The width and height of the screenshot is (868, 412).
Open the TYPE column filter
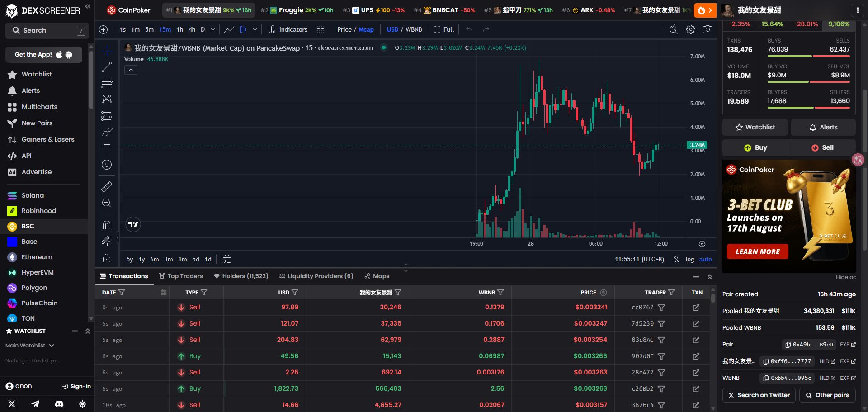coord(204,293)
